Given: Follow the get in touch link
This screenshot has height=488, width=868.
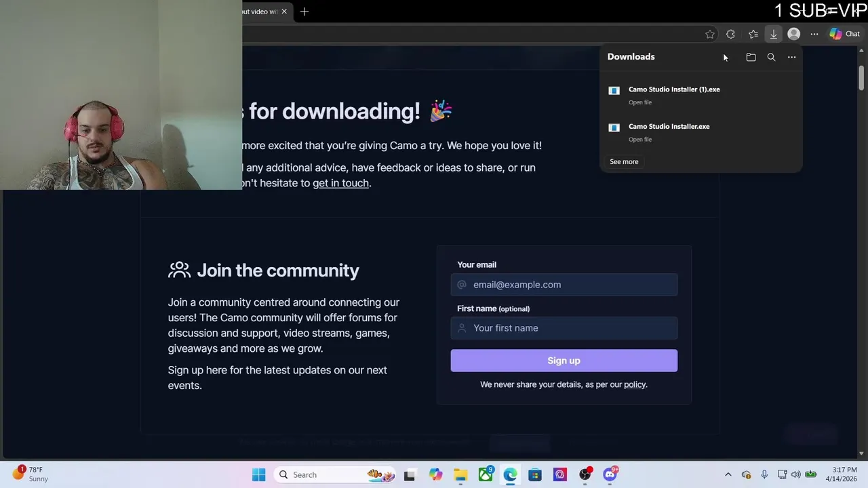Looking at the screenshot, I should (340, 183).
